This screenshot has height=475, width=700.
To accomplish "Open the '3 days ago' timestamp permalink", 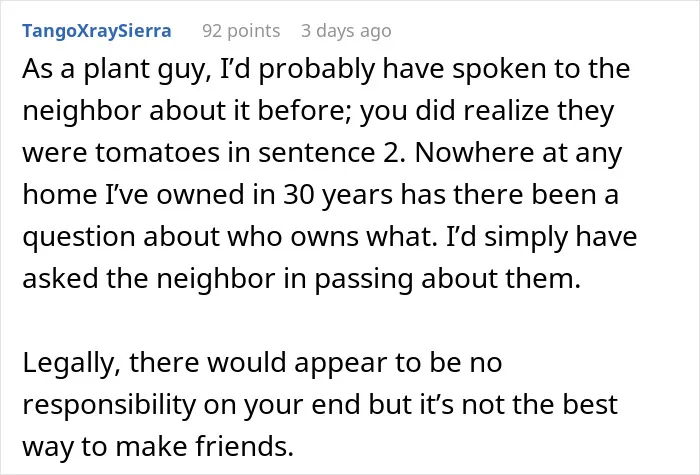I will [346, 31].
